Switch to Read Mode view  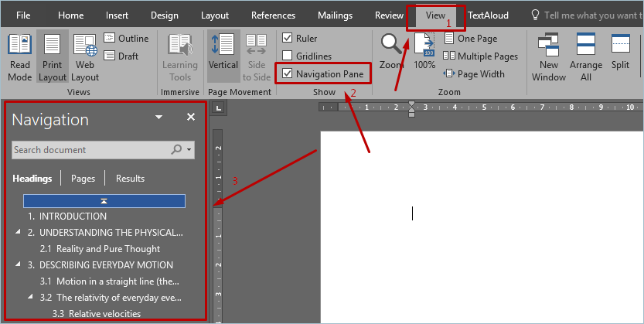(x=19, y=57)
